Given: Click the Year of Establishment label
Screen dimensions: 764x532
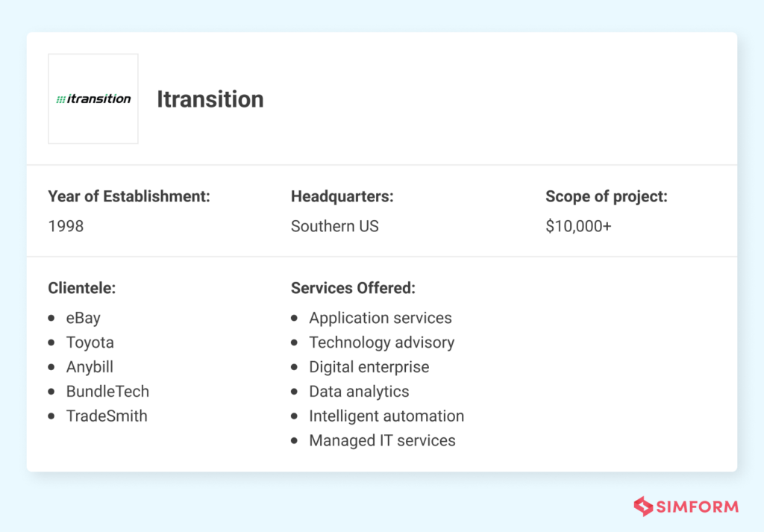Looking at the screenshot, I should [129, 197].
